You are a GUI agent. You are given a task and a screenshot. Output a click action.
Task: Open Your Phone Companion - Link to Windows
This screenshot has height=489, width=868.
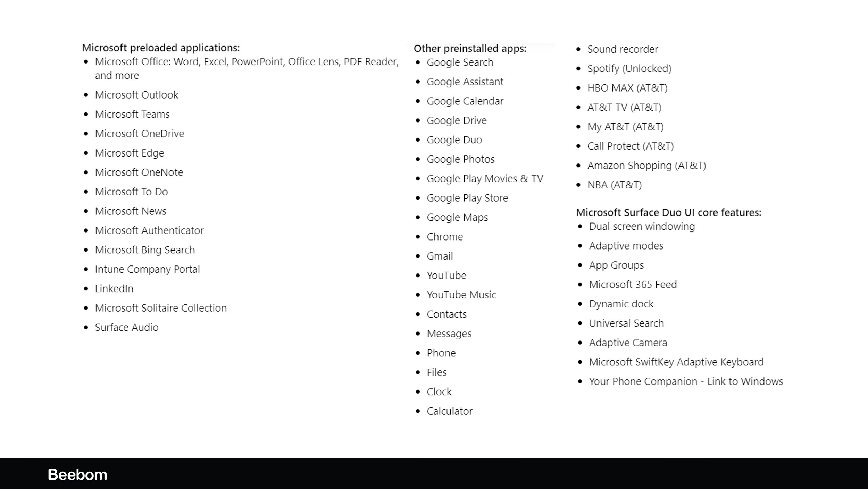click(686, 381)
